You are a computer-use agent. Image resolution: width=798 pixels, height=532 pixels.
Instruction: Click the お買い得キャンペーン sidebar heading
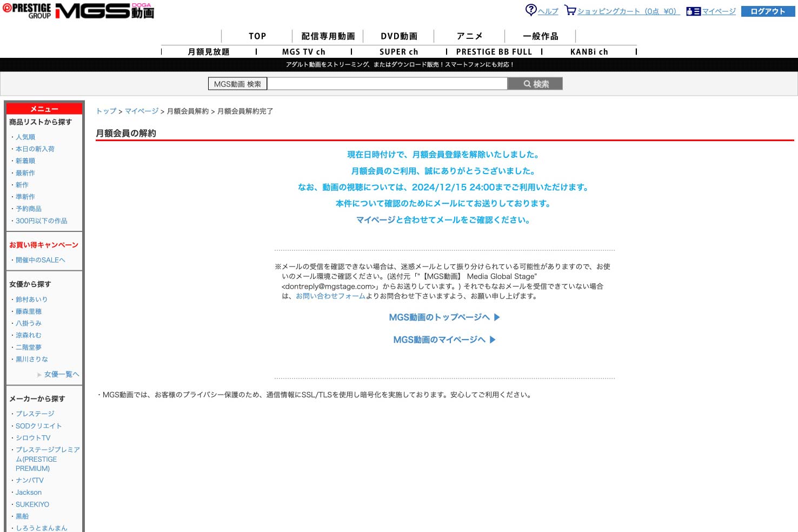[x=44, y=245]
